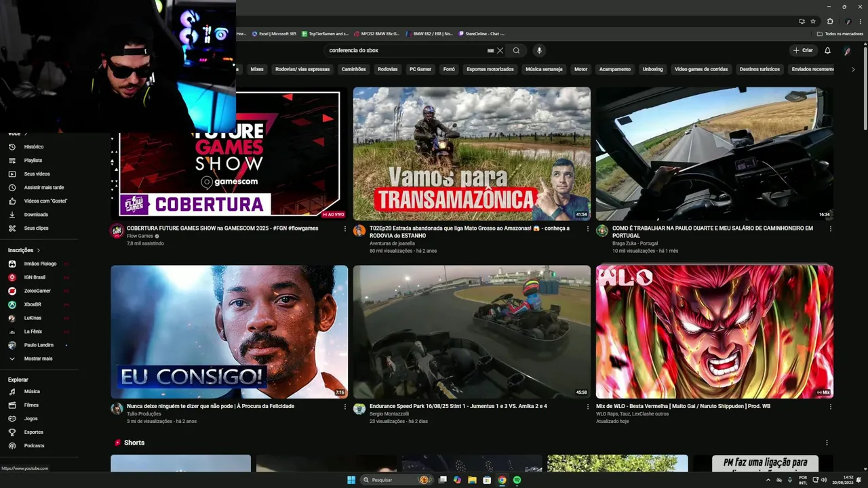The width and height of the screenshot is (868, 488).
Task: Click the YouTube search field
Action: coord(406,50)
